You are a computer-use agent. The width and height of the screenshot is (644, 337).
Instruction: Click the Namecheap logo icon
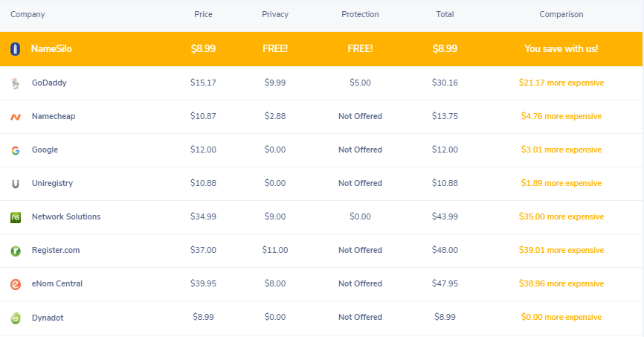(x=15, y=117)
